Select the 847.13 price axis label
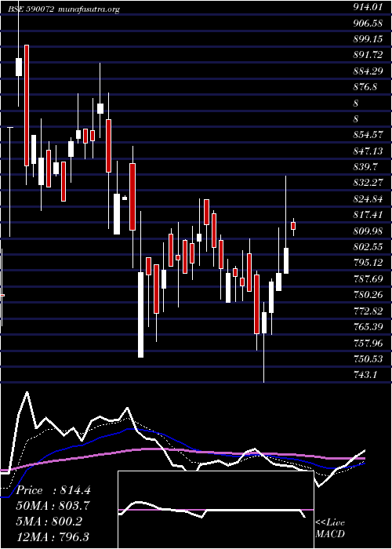 [367, 151]
